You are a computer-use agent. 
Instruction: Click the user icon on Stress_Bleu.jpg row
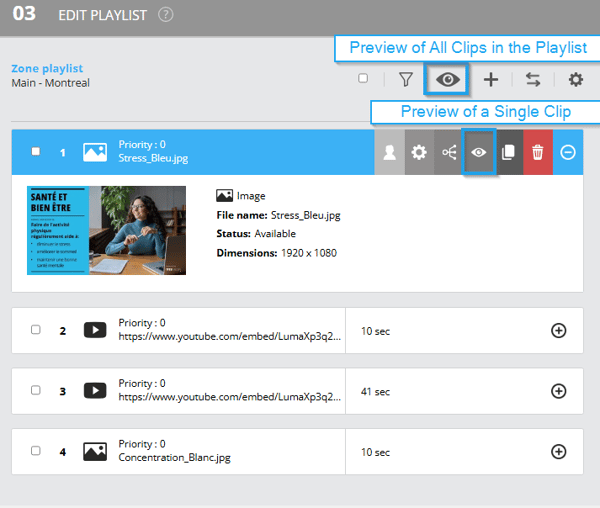point(390,152)
